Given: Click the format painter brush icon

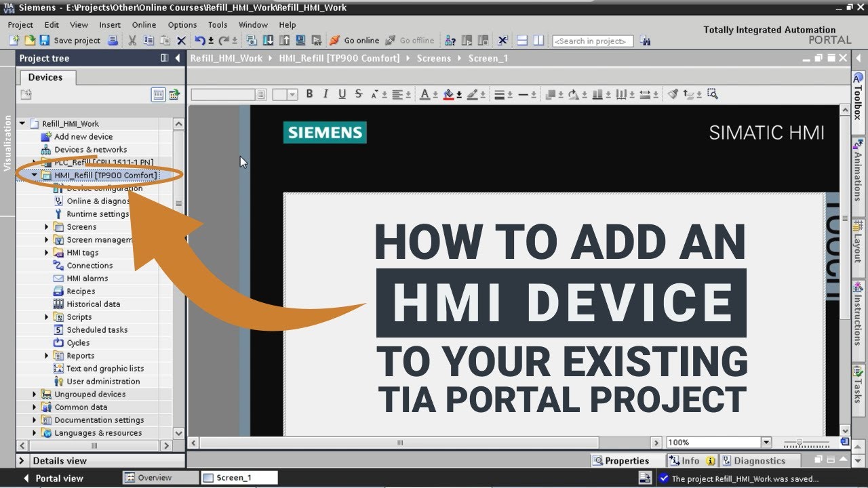Looking at the screenshot, I should pos(673,94).
